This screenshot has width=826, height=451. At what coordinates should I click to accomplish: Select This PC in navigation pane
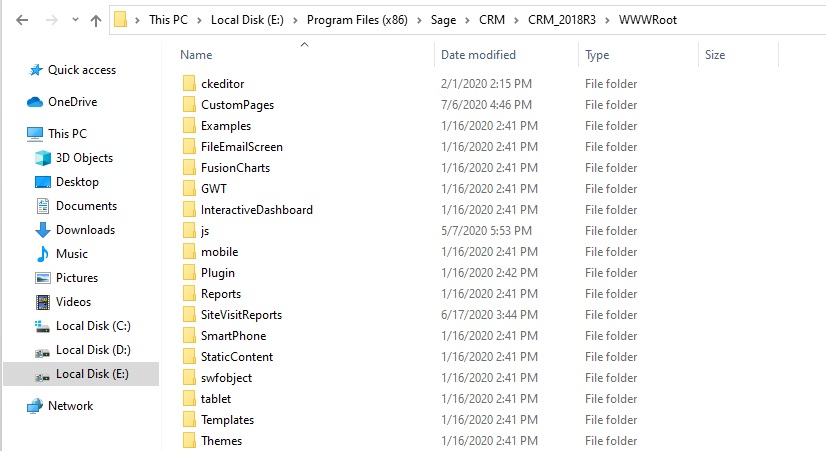coord(67,134)
